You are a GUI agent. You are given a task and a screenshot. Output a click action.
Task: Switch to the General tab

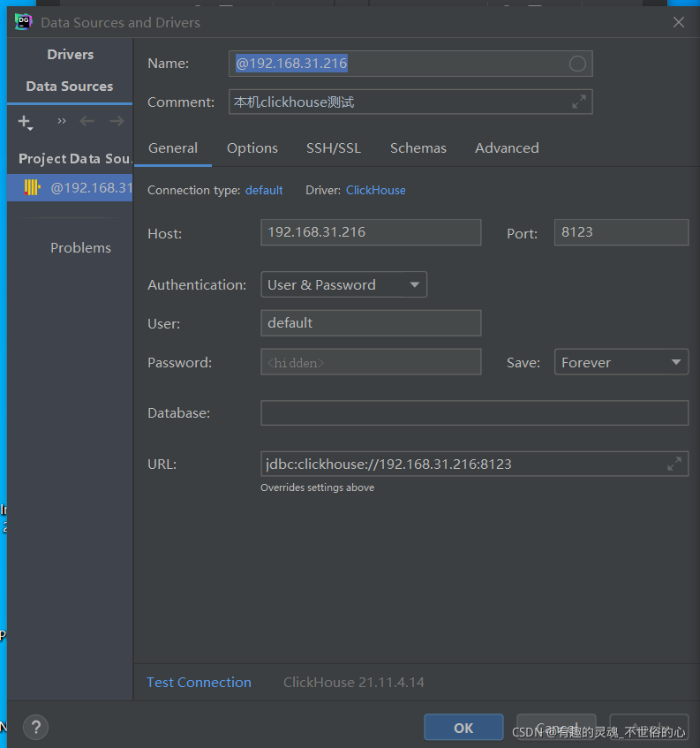173,148
